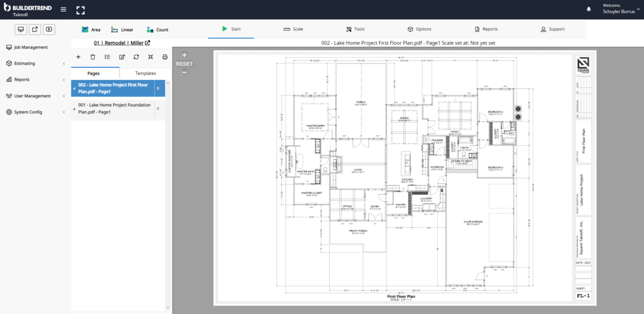Open the hamburger navigation menu
This screenshot has height=314, width=644.
[63, 10]
